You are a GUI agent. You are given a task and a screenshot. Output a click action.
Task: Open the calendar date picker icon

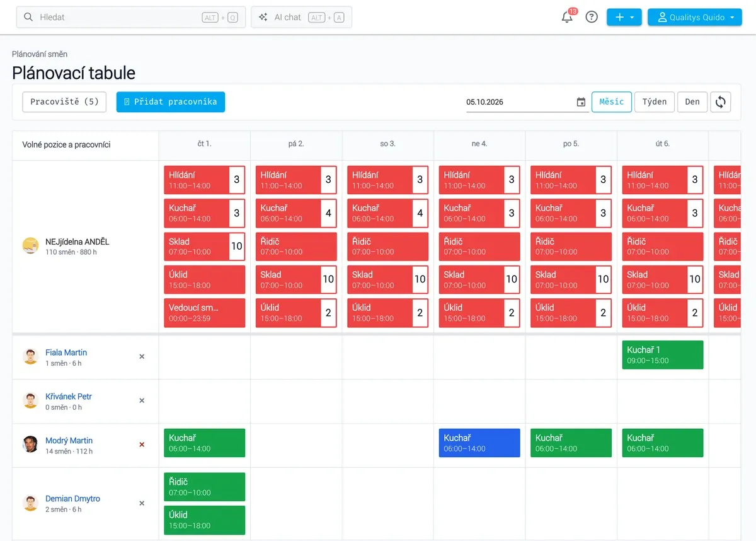pos(581,102)
